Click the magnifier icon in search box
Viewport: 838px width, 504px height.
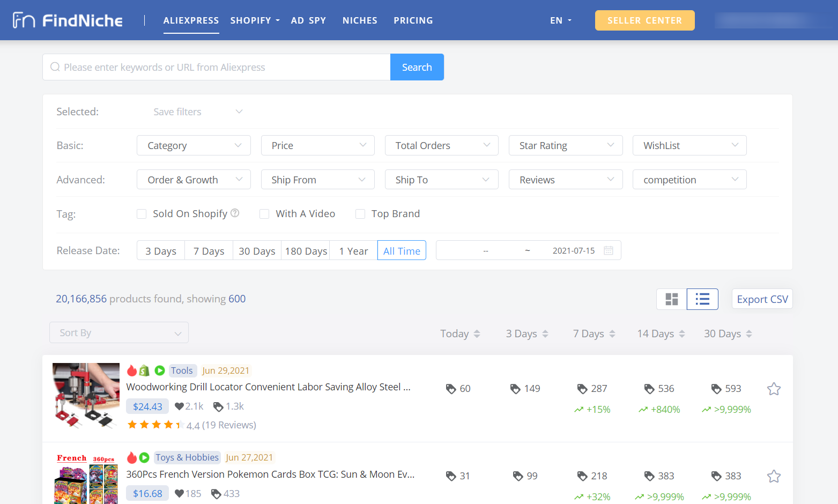coord(55,67)
